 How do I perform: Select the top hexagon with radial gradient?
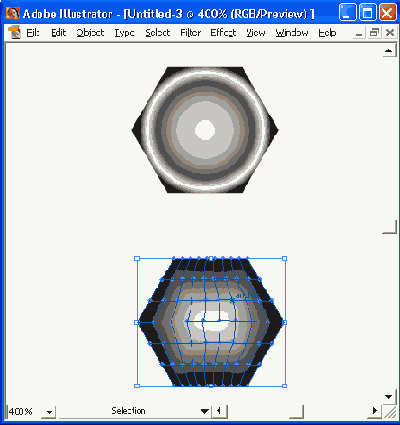pos(205,130)
